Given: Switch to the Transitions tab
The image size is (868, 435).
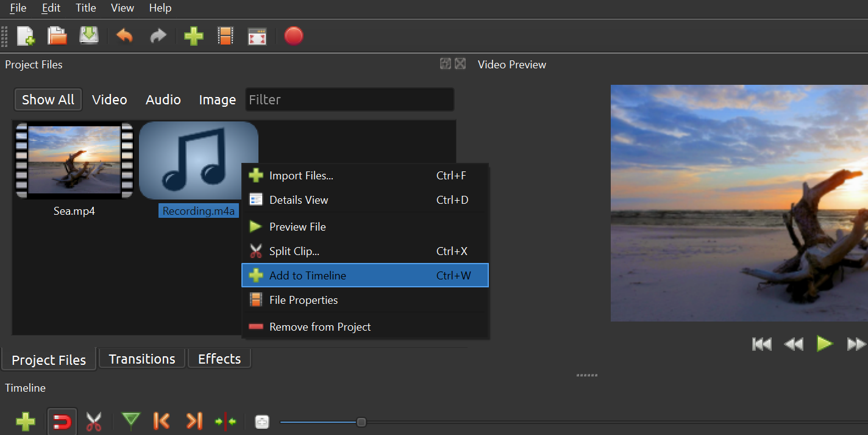Looking at the screenshot, I should point(142,359).
